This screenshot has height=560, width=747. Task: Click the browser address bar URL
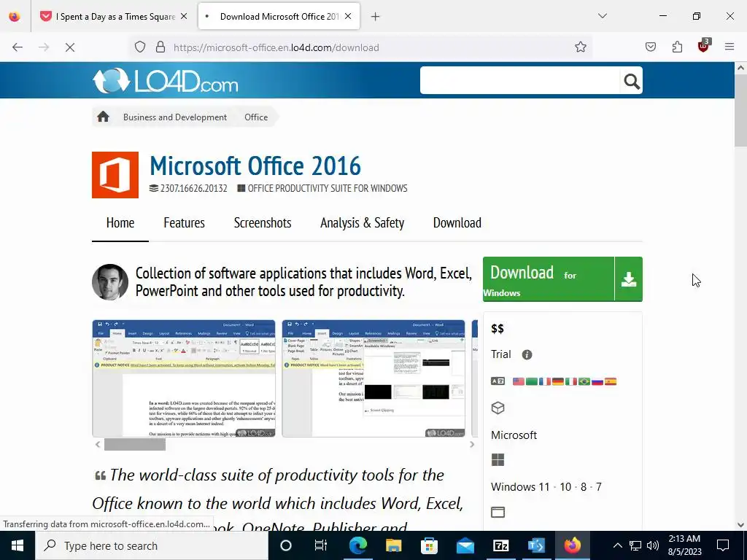coord(276,47)
